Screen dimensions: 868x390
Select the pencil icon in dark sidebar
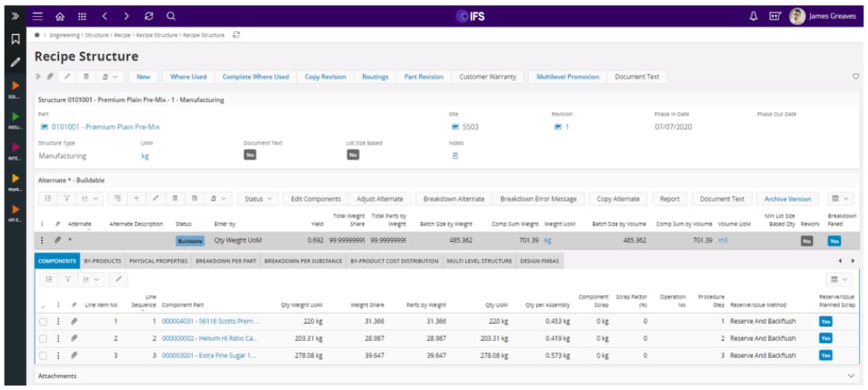16,62
